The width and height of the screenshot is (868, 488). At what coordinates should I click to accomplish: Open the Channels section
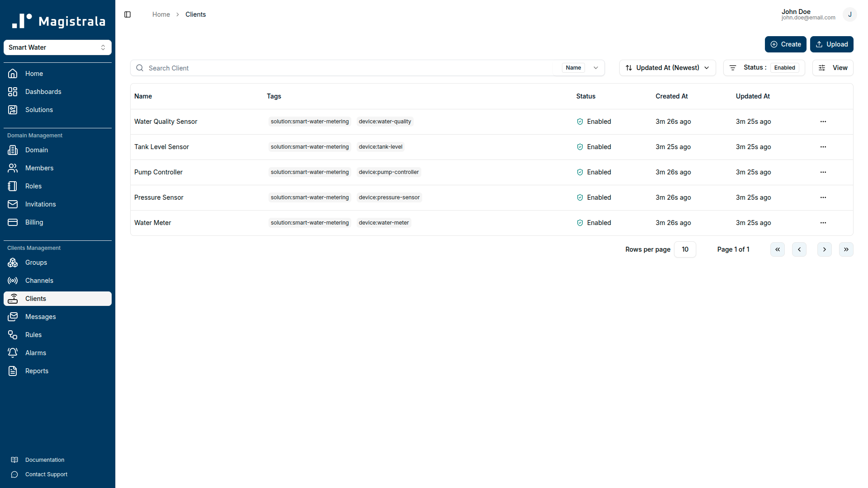[x=40, y=281]
